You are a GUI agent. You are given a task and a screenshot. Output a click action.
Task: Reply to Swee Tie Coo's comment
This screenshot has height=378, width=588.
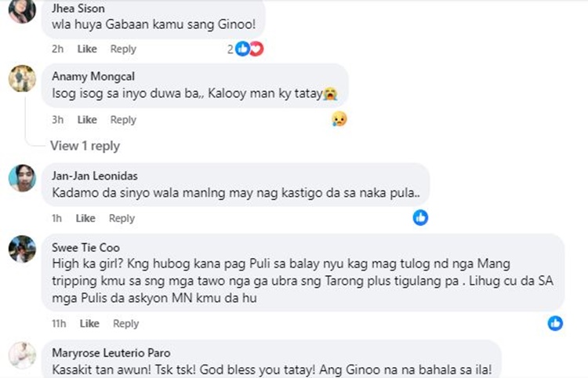[125, 323]
